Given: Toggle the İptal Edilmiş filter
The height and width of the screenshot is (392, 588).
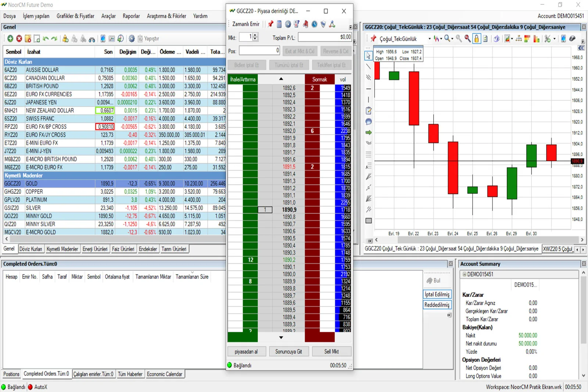Looking at the screenshot, I should click(437, 294).
